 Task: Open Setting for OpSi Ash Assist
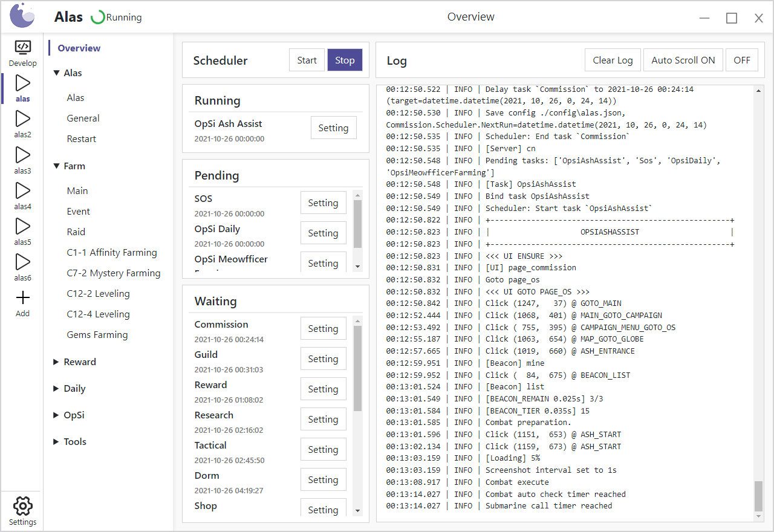point(333,128)
